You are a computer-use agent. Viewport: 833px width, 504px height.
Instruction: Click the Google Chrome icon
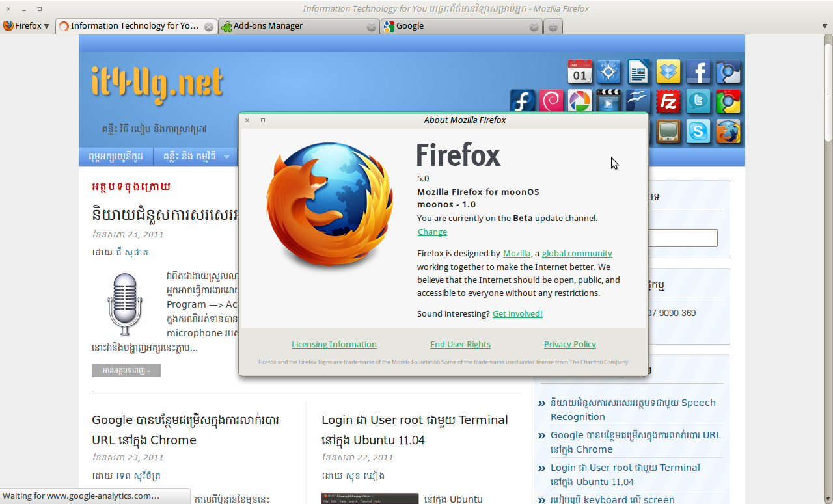click(728, 101)
